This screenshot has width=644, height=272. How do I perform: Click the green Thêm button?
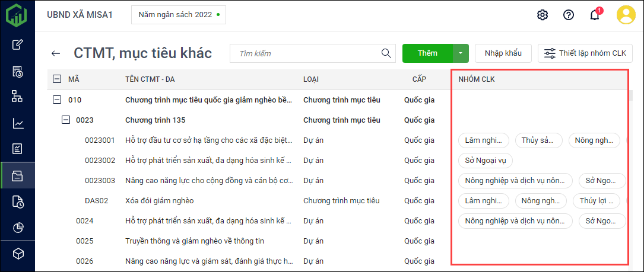point(427,53)
